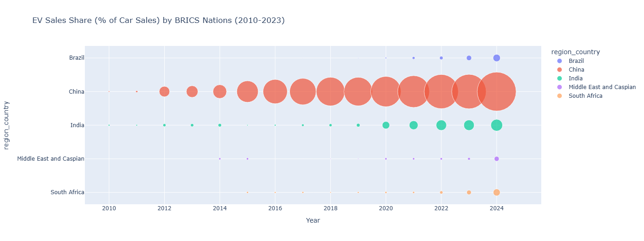This screenshot has width=644, height=241.
Task: Click the China 2012 bubble
Action: (164, 91)
